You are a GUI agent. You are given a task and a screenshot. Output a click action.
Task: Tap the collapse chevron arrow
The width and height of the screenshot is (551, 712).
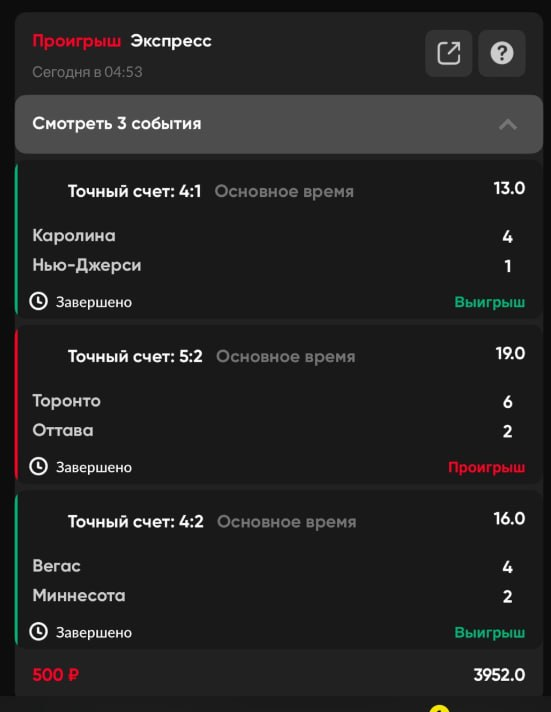pos(508,124)
